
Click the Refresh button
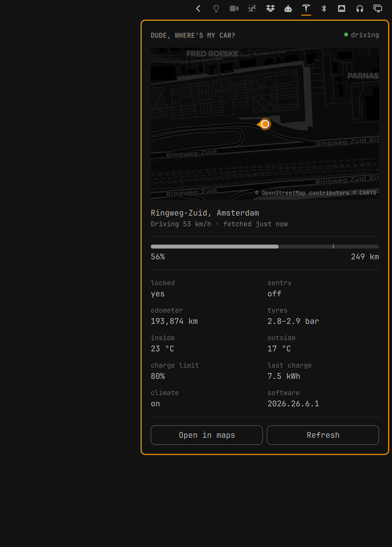323,435
